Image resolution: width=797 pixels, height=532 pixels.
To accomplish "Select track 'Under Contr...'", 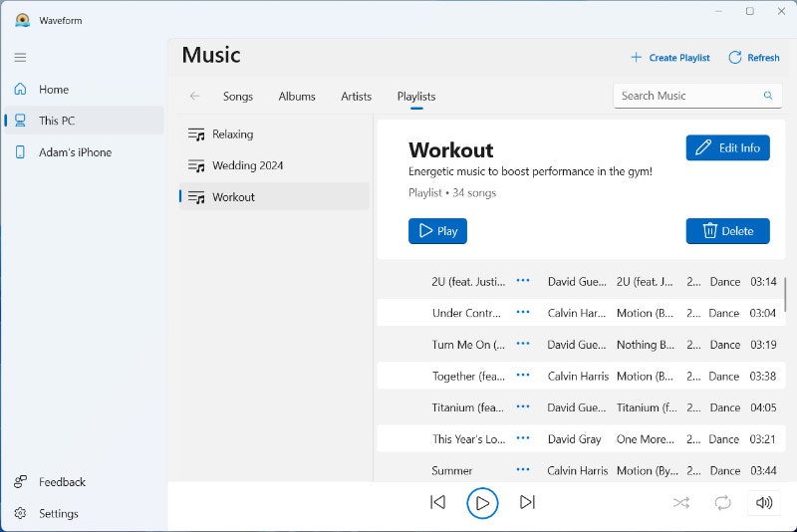I will tap(466, 313).
